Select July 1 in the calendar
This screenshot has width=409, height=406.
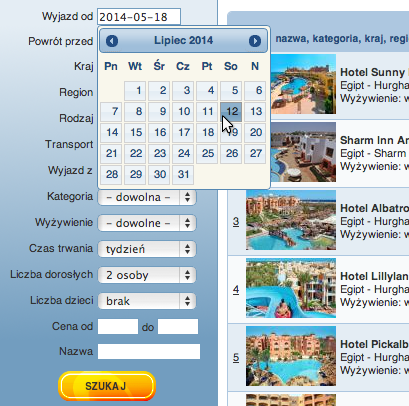pos(135,90)
